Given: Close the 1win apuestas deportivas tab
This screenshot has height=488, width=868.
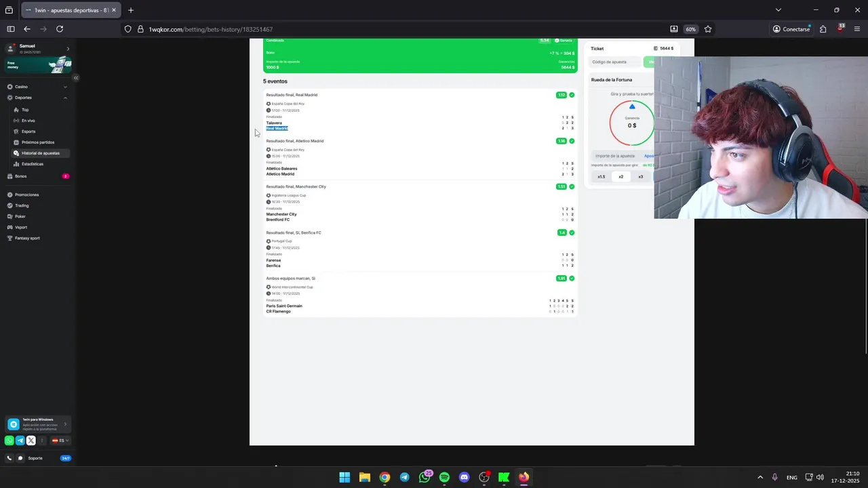Looking at the screenshot, I should [114, 10].
